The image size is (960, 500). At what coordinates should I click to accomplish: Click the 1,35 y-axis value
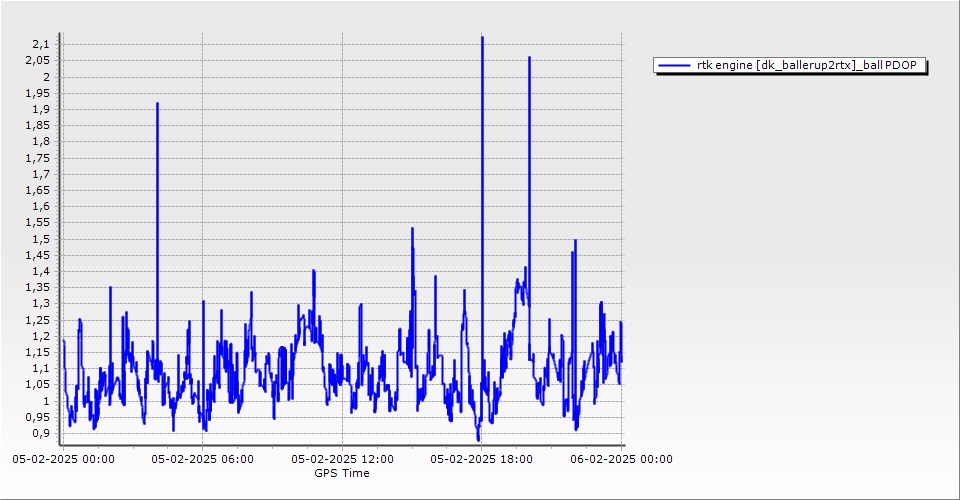[x=37, y=288]
